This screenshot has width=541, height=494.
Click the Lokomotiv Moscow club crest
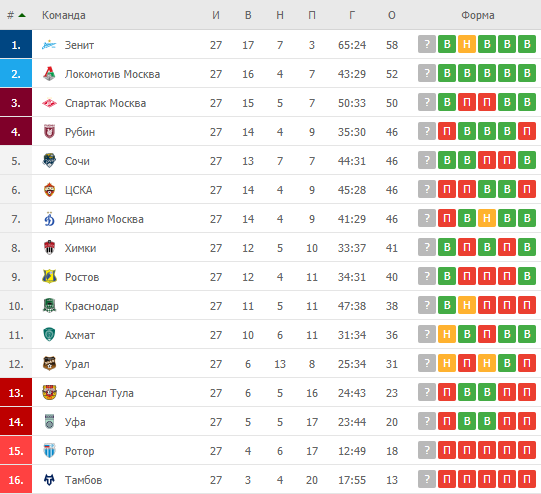[49, 74]
